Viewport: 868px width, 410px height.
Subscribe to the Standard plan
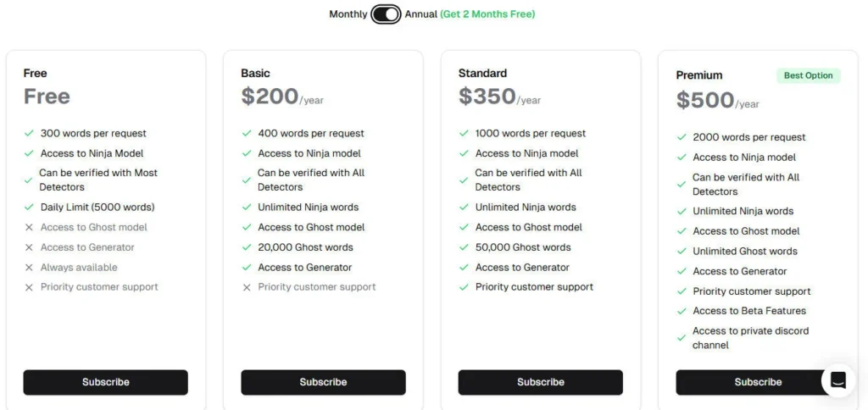tap(541, 382)
